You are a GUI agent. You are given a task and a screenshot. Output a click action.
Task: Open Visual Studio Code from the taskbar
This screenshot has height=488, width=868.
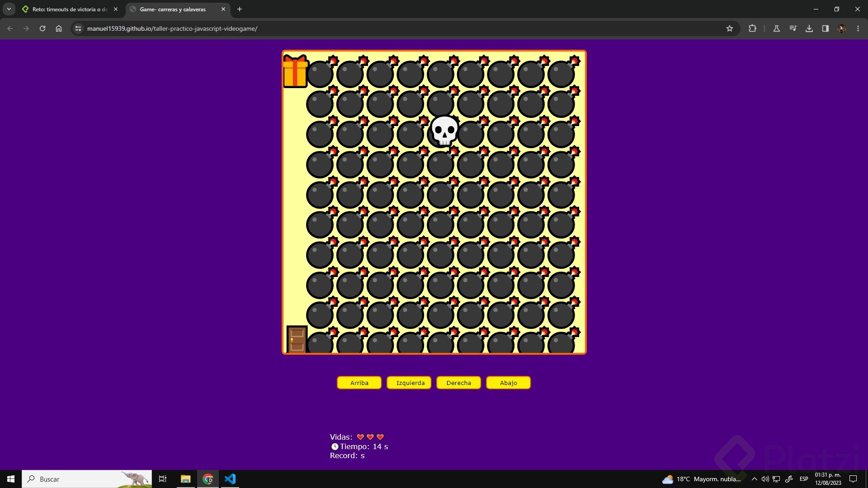230,479
